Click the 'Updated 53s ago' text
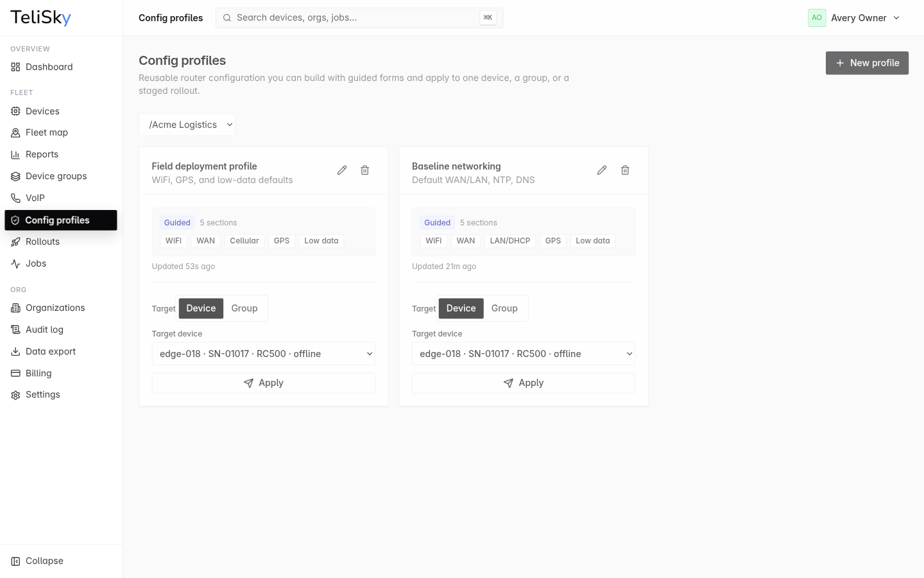The height and width of the screenshot is (578, 924). click(x=184, y=267)
